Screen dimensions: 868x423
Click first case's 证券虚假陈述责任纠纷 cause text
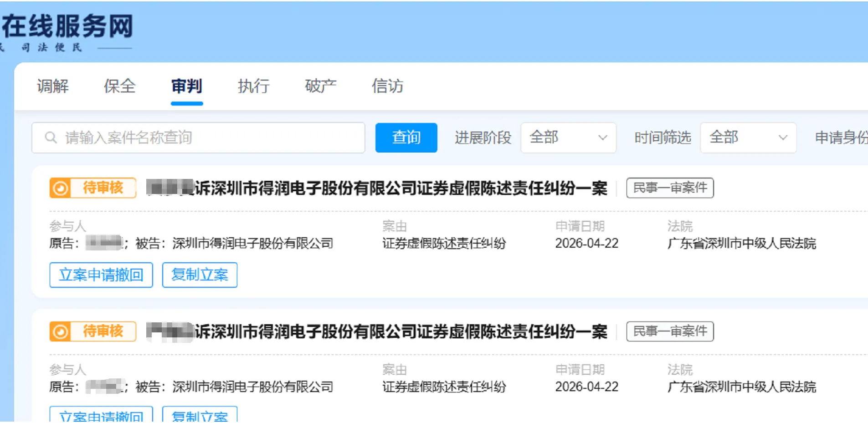tap(444, 243)
